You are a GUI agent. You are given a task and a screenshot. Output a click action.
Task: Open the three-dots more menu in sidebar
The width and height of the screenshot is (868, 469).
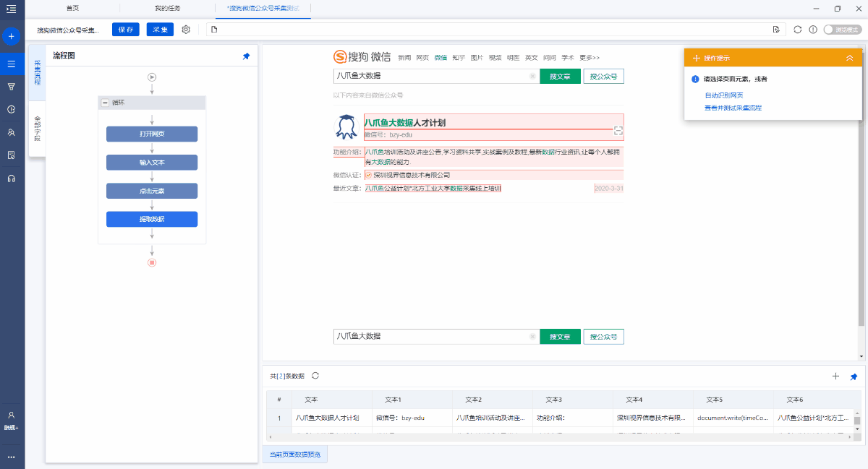click(x=12, y=457)
